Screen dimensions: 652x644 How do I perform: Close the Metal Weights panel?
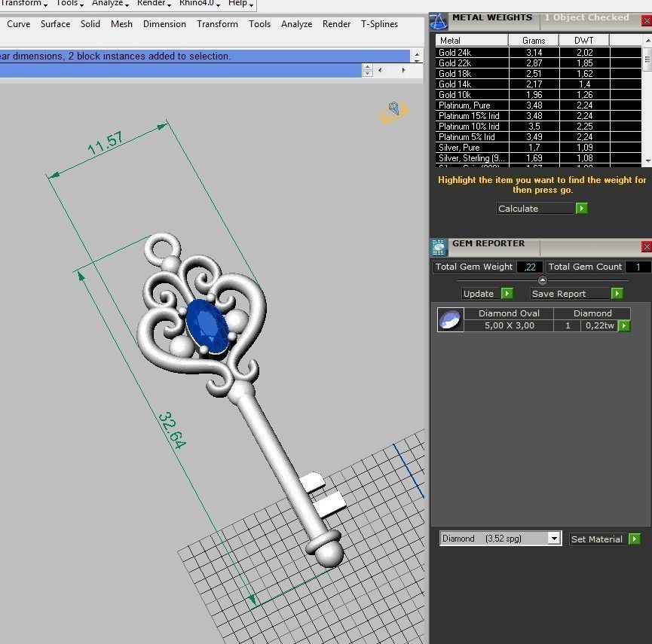tap(647, 21)
